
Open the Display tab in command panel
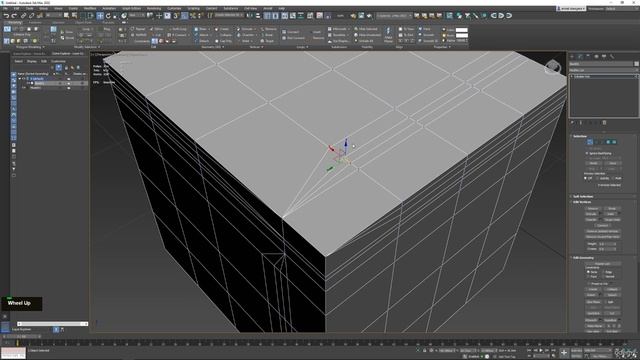[604, 56]
